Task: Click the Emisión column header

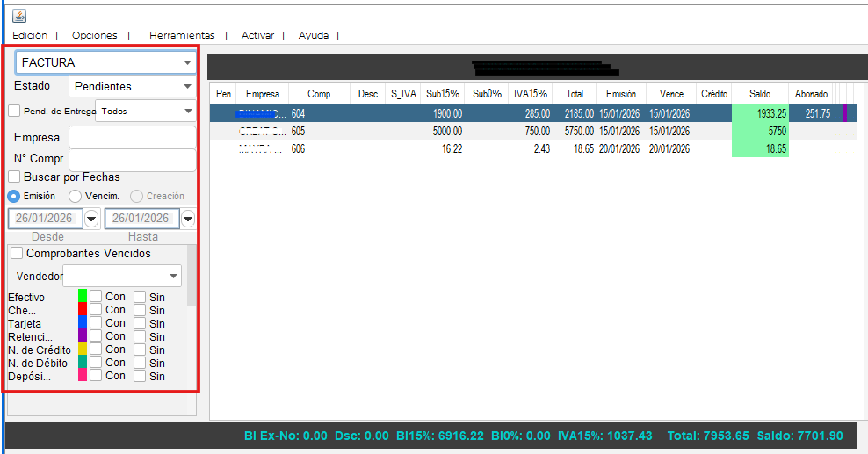Action: tap(621, 94)
